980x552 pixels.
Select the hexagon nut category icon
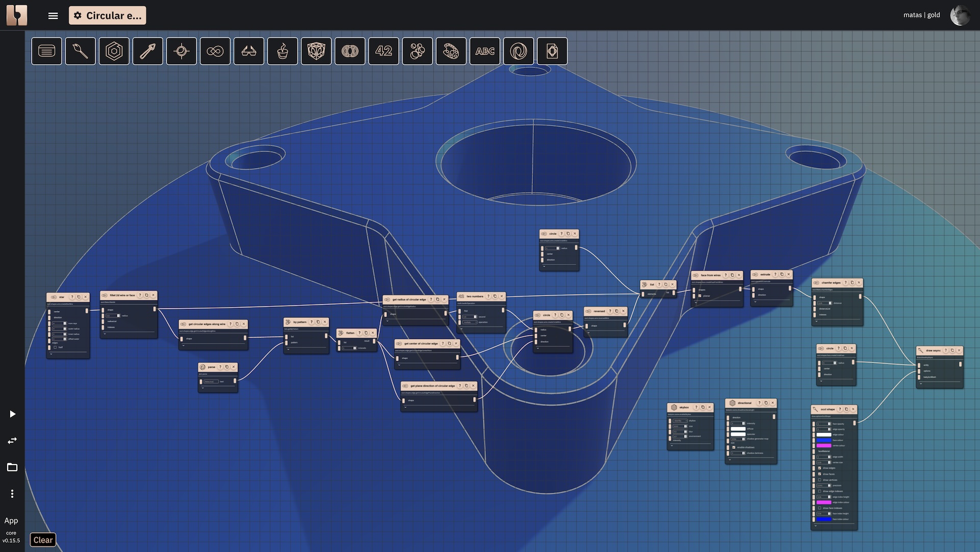tap(114, 51)
